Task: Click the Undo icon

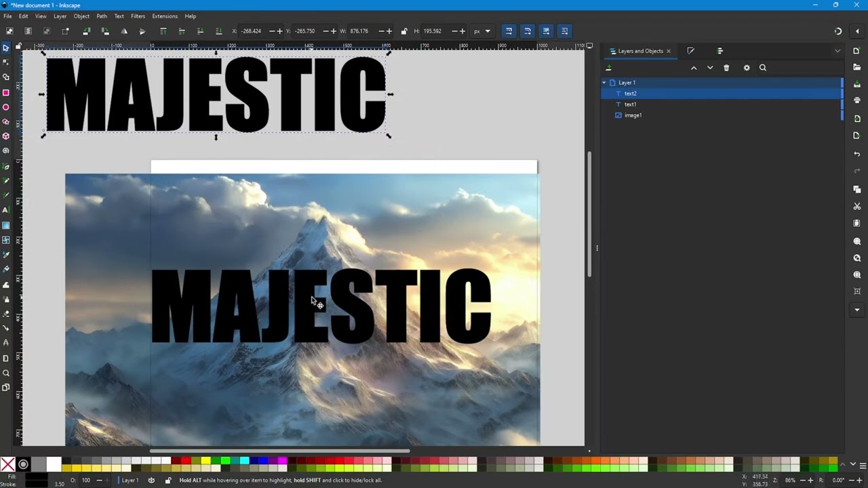Action: tap(857, 154)
